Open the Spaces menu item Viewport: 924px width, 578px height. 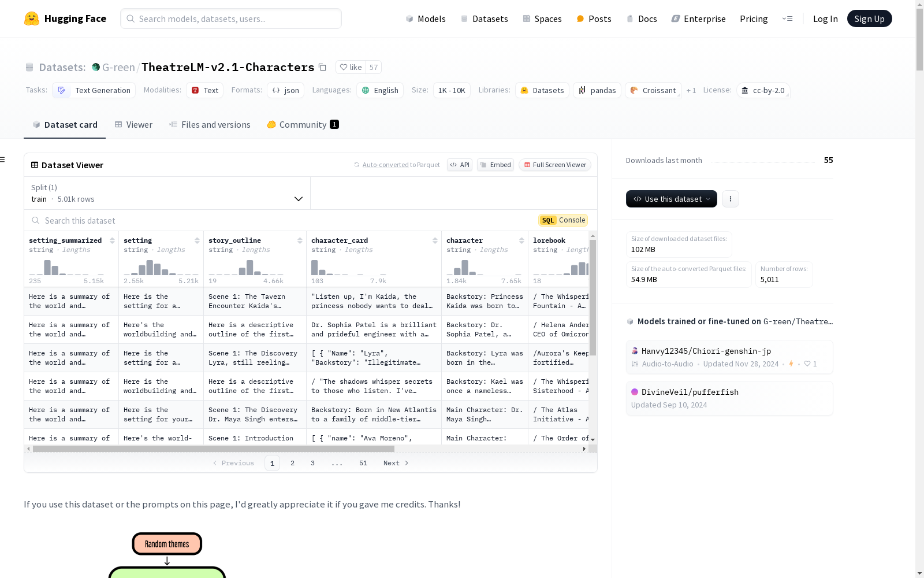pyautogui.click(x=542, y=18)
